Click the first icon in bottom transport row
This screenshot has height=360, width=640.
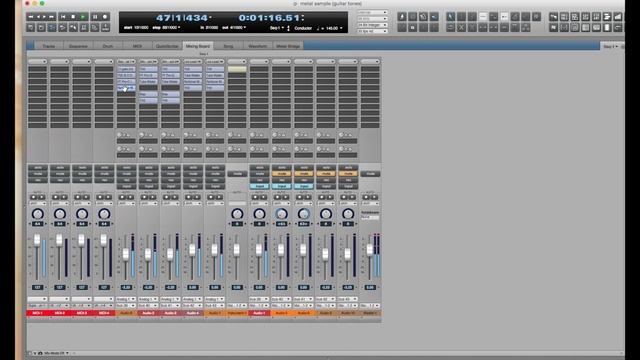click(x=31, y=28)
